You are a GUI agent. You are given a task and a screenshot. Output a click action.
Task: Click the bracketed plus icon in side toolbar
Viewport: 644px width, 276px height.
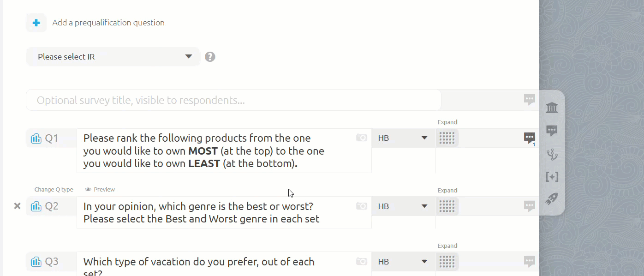[552, 177]
